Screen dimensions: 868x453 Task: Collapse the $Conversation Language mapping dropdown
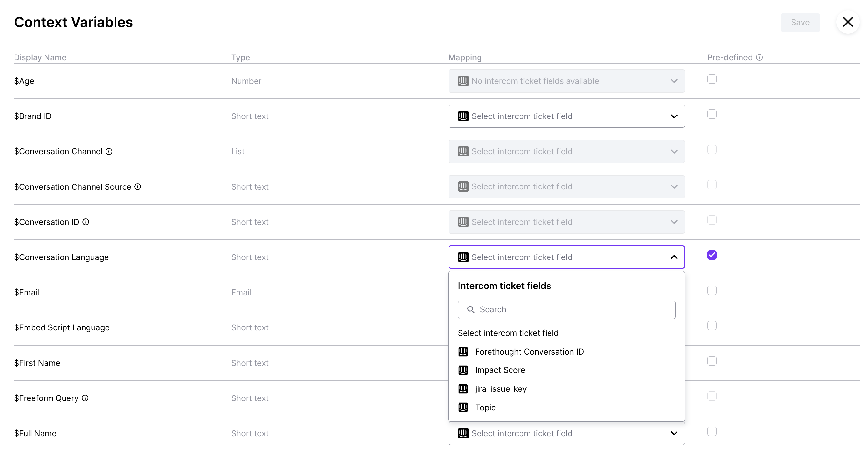pyautogui.click(x=566, y=257)
